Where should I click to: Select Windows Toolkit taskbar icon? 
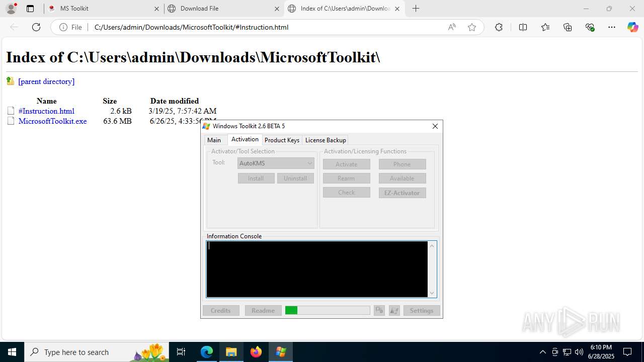coord(280,352)
